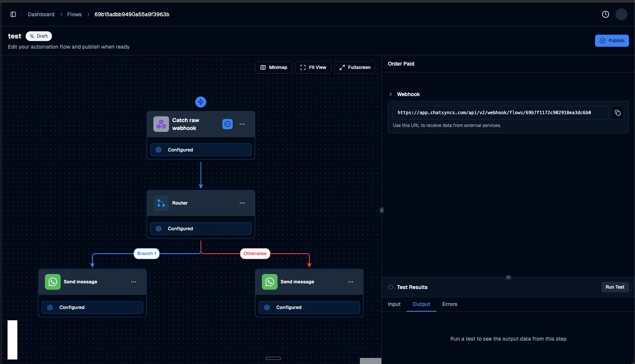Viewport: 635px width, 364px height.
Task: Click the WhatsApp icon on Branch 1 Send message node
Action: click(53, 281)
